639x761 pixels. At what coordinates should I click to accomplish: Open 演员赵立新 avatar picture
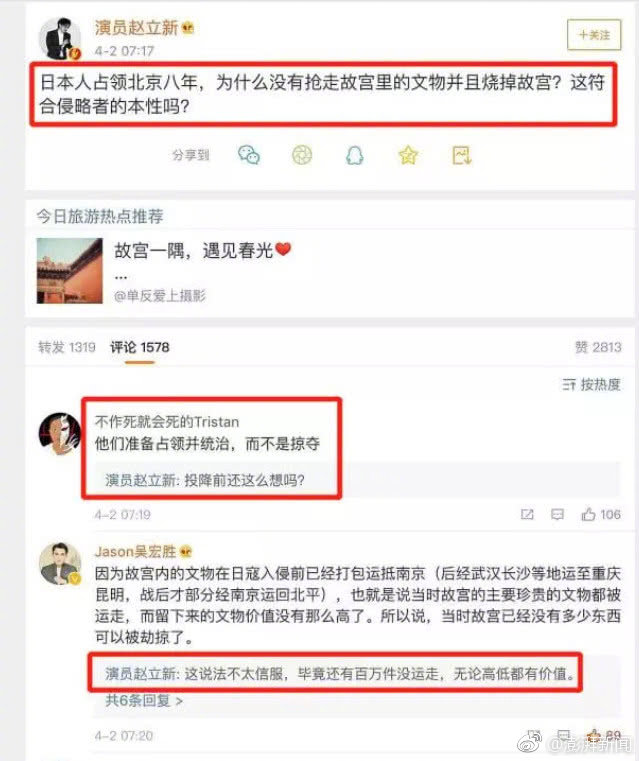pyautogui.click(x=60, y=38)
